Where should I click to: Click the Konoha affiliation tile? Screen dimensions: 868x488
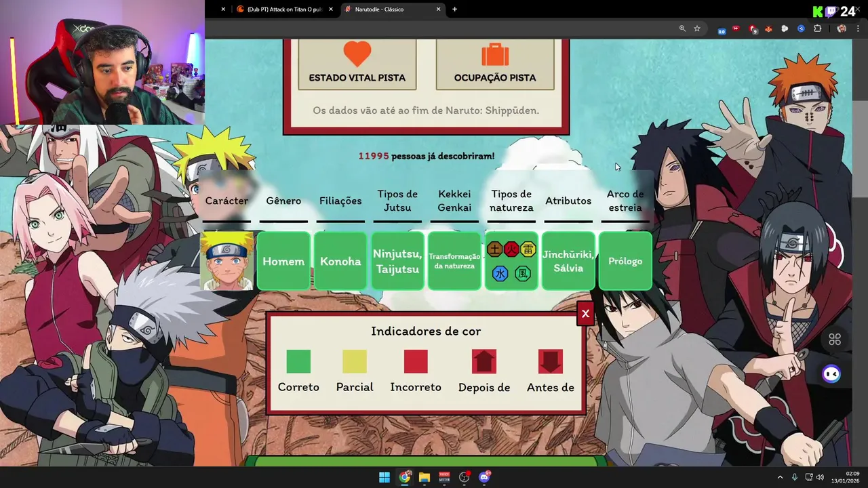coord(340,261)
